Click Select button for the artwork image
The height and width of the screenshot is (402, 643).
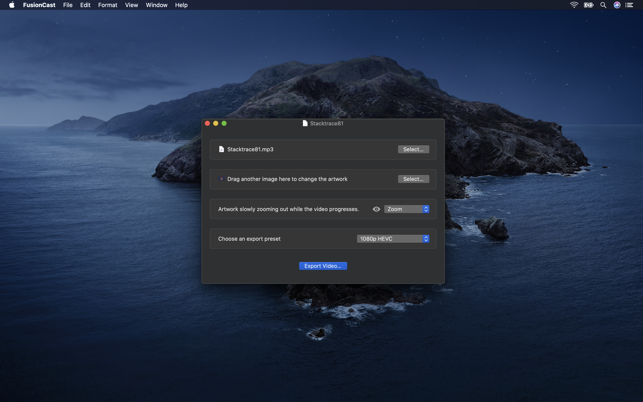click(413, 179)
